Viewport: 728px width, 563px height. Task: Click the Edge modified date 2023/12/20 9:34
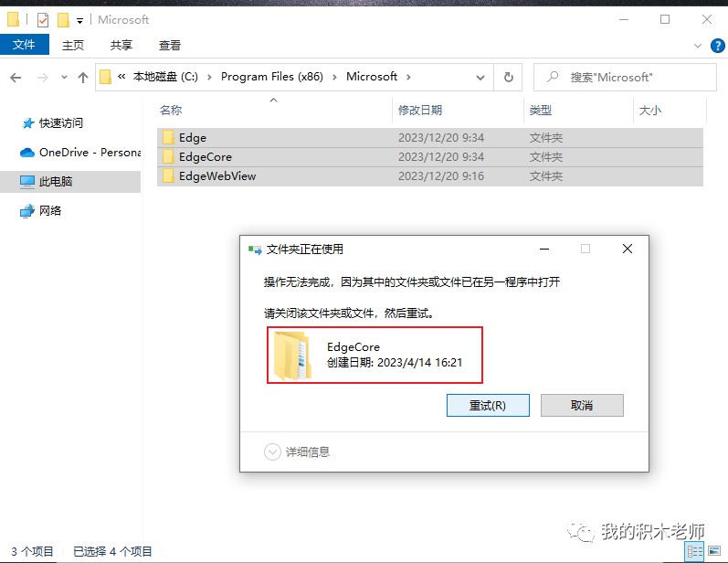pyautogui.click(x=441, y=138)
